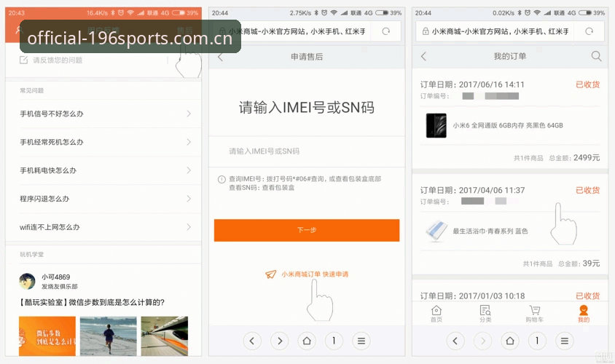Click total amount 2499元
This screenshot has height=364, width=615.
point(587,157)
